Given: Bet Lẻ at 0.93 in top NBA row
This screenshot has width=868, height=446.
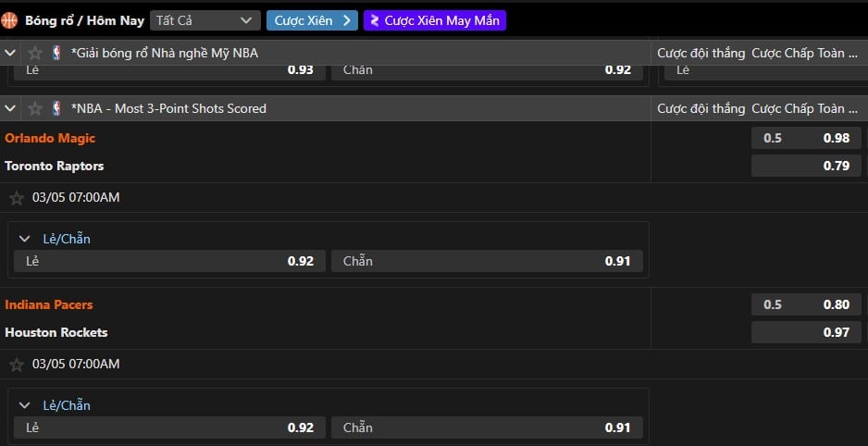Looking at the screenshot, I should 169,72.
